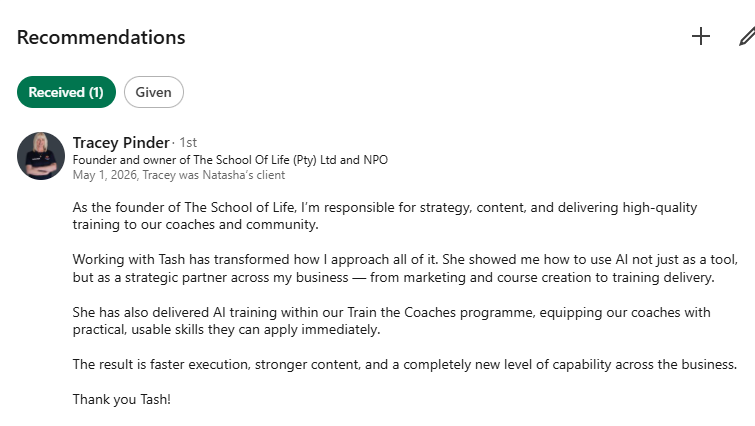Click the Recommendations section heading
Viewport: 755px width, 426px height.
(101, 37)
